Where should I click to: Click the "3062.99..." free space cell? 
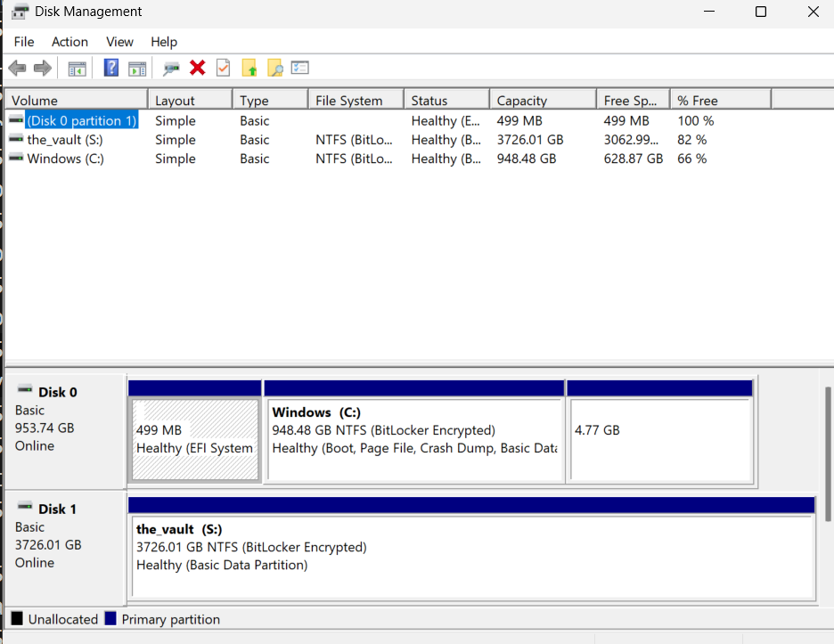pyautogui.click(x=631, y=140)
